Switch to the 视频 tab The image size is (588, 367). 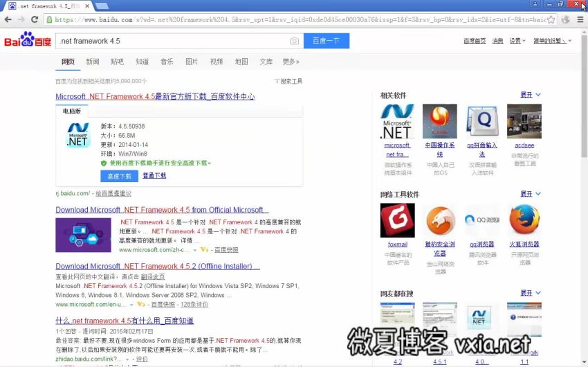tap(217, 62)
